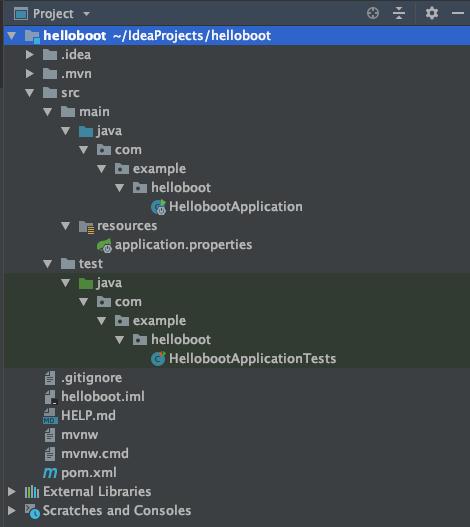
Task: Expand the .idea folder
Action: [x=30, y=54]
